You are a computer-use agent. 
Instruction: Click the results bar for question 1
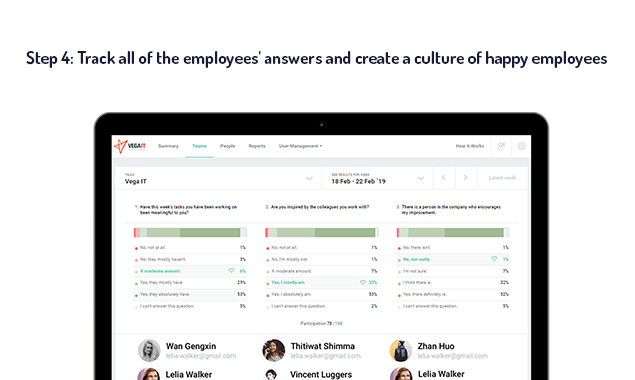190,233
